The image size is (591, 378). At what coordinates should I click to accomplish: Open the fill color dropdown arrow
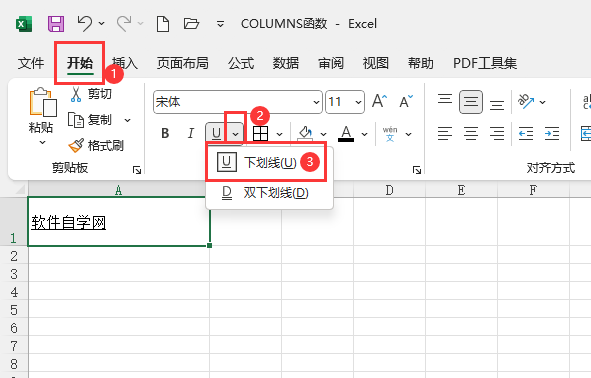pyautogui.click(x=323, y=134)
